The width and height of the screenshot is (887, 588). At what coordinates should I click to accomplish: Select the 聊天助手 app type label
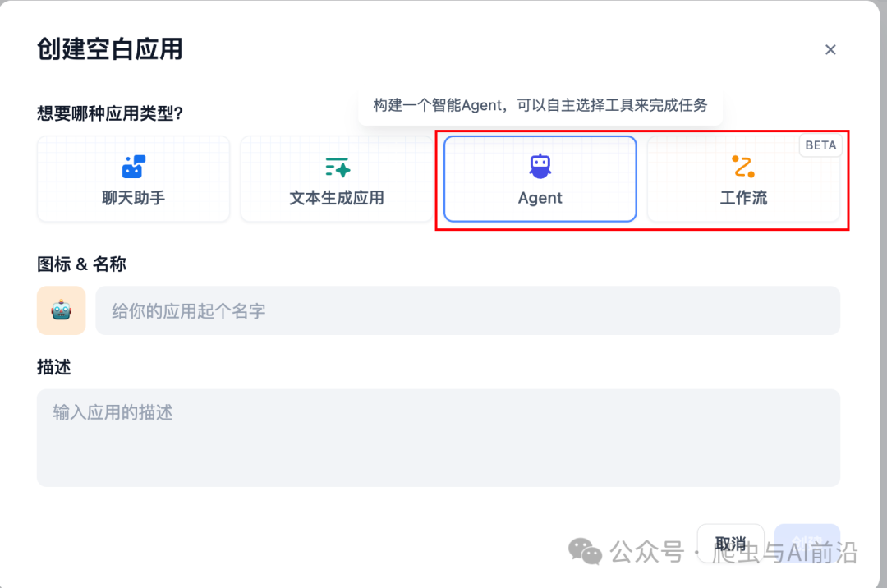click(133, 198)
